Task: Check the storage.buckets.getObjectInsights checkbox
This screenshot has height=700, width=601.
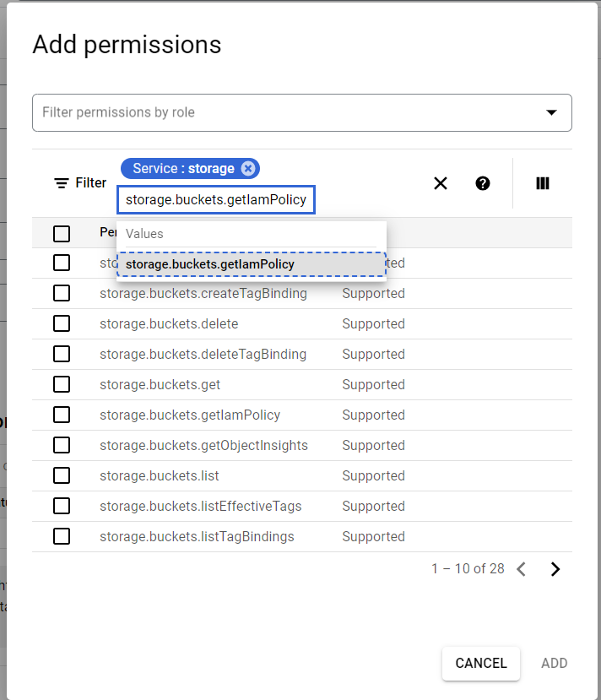Action: pos(62,445)
